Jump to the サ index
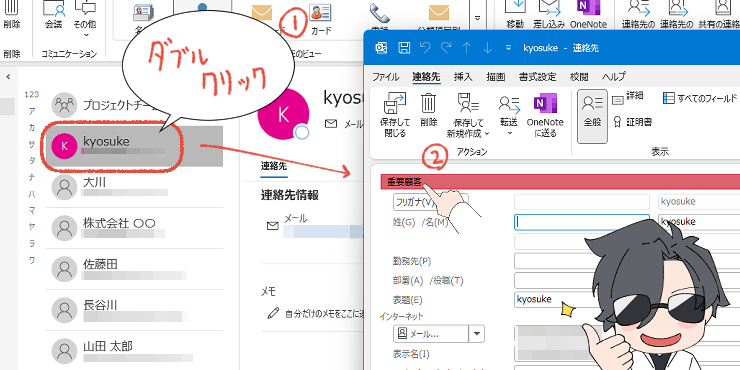 pyautogui.click(x=32, y=144)
